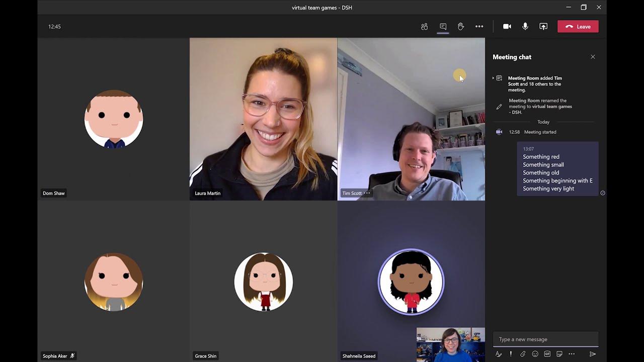
Task: Open the participants list icon
Action: click(x=424, y=27)
